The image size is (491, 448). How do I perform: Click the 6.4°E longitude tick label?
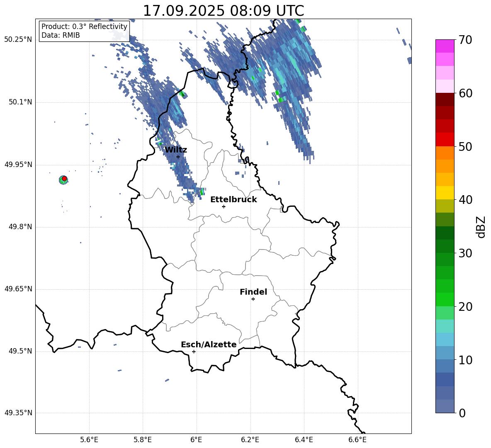click(304, 440)
